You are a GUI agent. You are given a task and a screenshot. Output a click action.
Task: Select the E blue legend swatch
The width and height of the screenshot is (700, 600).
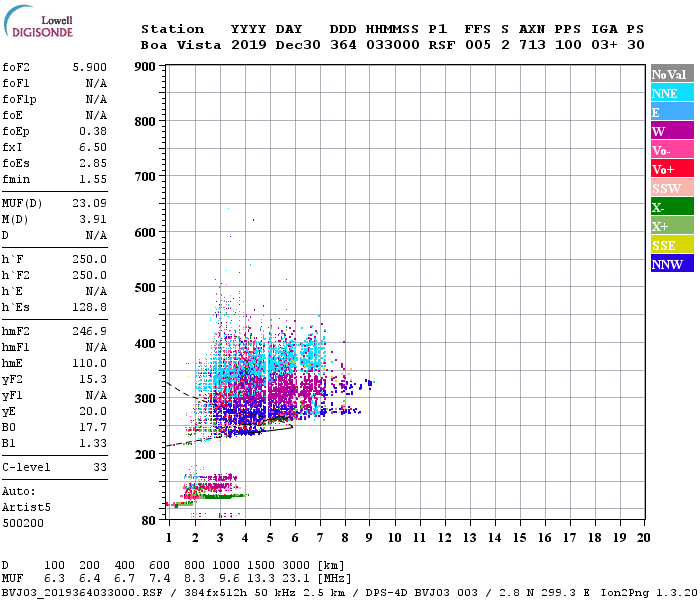[672, 112]
